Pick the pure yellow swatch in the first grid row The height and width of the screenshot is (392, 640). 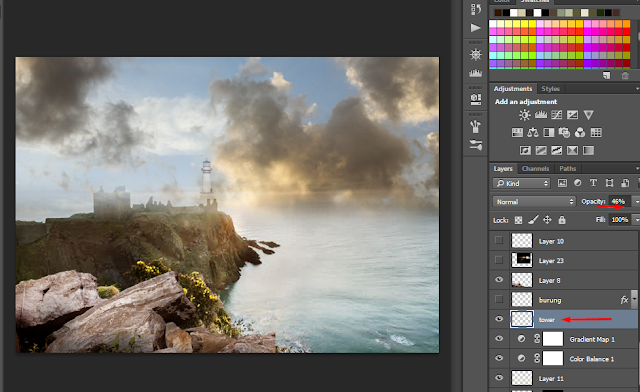pos(532,24)
